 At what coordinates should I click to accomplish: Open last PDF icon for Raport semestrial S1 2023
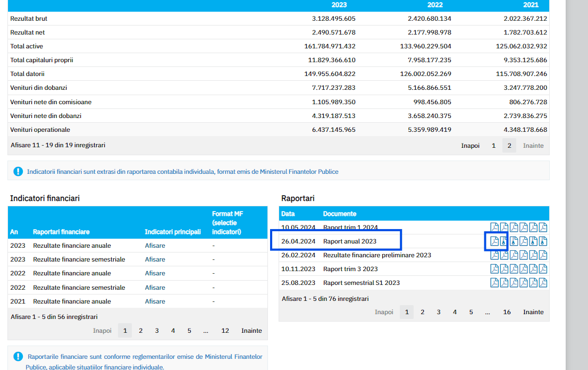(543, 283)
